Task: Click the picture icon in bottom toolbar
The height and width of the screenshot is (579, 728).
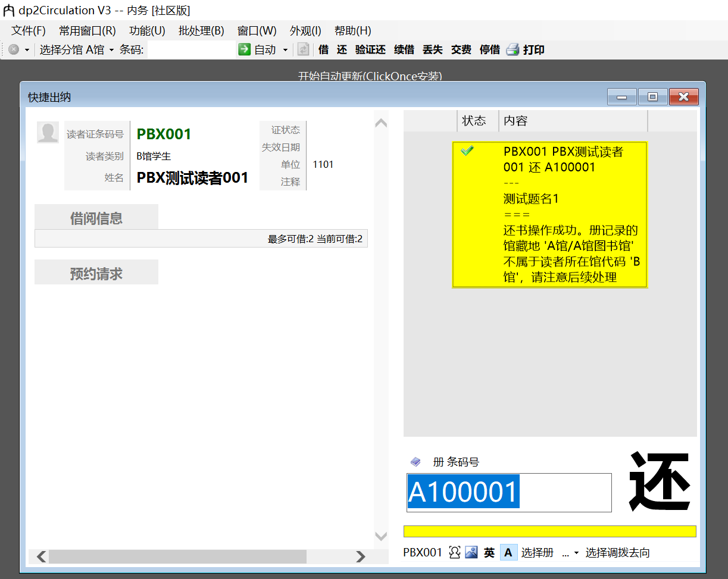Action: [x=471, y=553]
